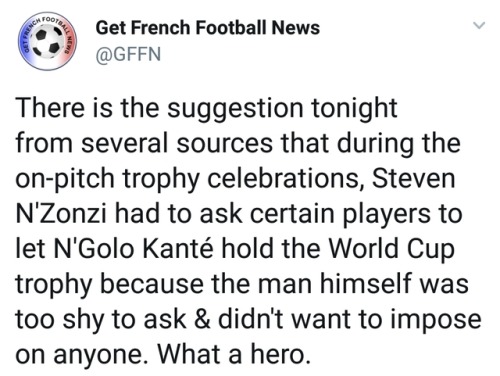
Task: Click 'What a hero.' closing sentence
Action: point(233,354)
